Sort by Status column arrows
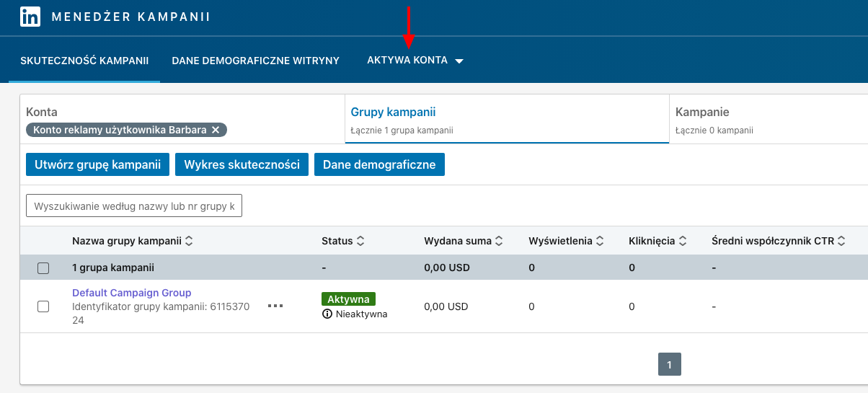This screenshot has width=868, height=393. pyautogui.click(x=361, y=242)
